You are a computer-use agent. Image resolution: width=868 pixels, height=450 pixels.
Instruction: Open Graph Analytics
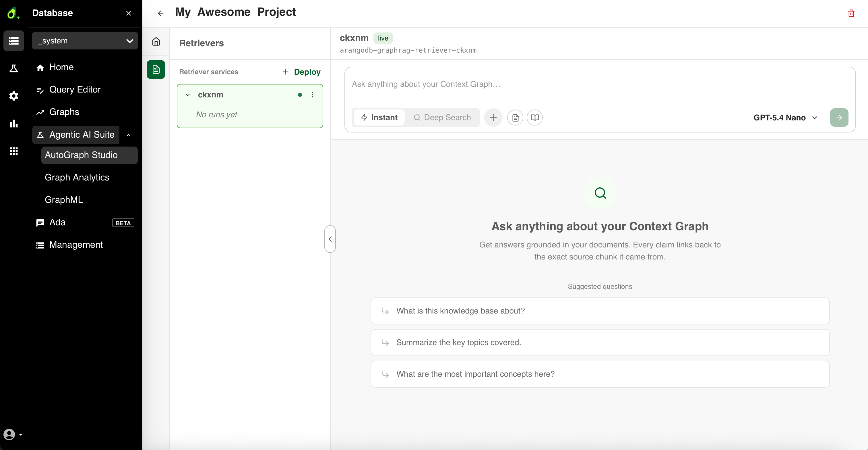[89, 177]
